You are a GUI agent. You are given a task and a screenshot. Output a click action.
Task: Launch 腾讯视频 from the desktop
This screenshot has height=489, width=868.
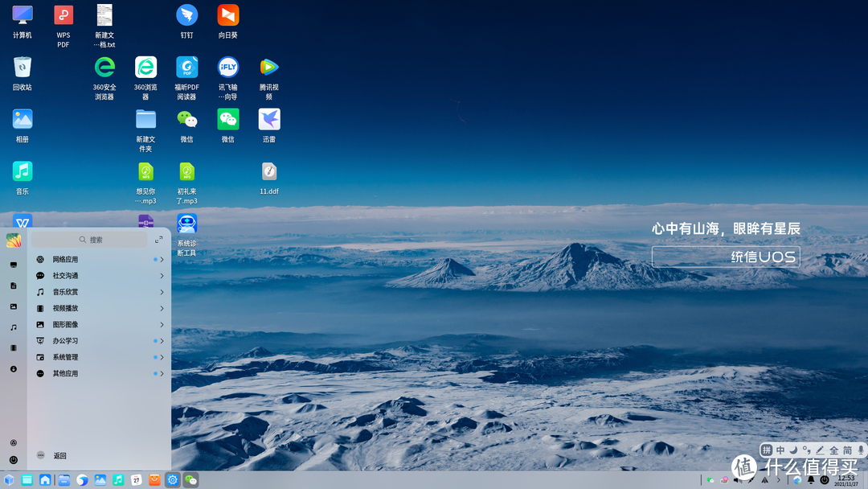[x=269, y=68]
